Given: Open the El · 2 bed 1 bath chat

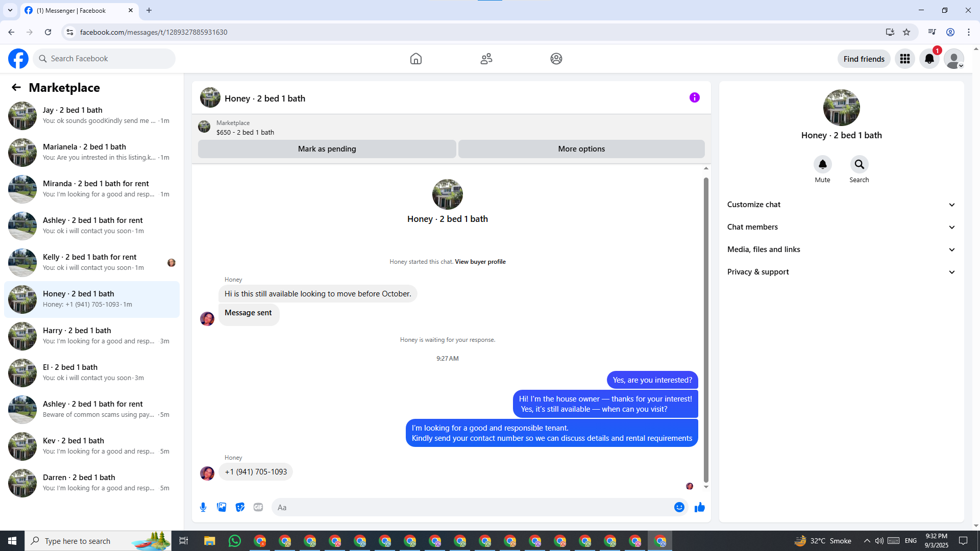Looking at the screenshot, I should click(x=92, y=372).
